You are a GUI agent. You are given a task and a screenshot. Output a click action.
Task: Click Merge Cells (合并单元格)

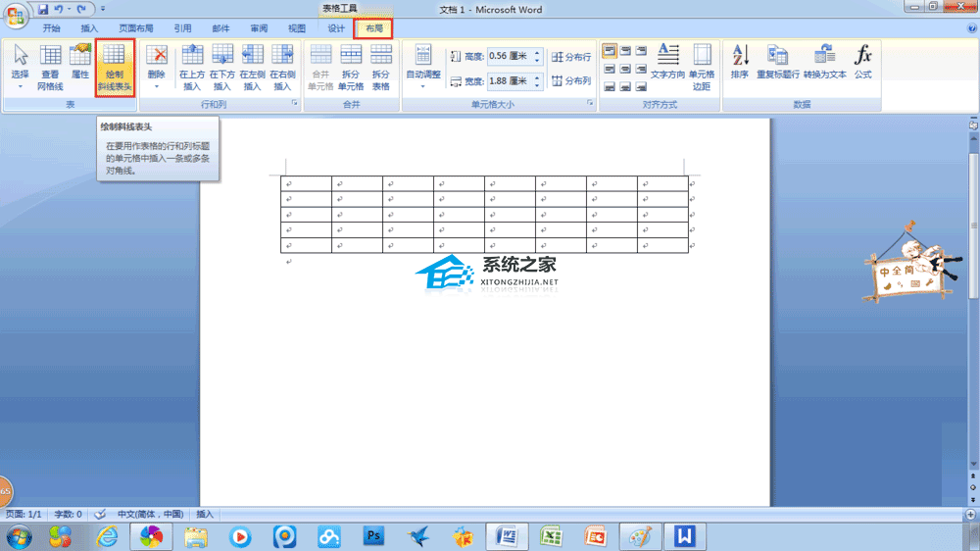(x=320, y=68)
